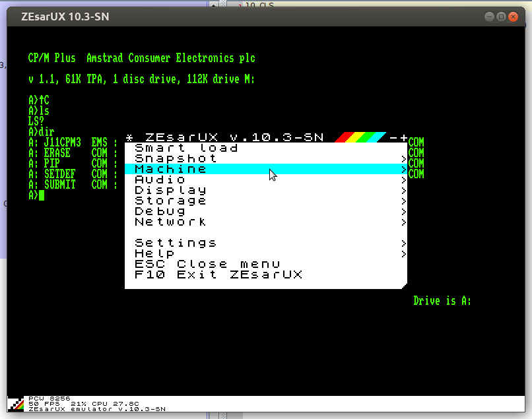Image resolution: width=532 pixels, height=419 pixels.
Task: Click the J11CPM3 file name
Action: tap(63, 142)
